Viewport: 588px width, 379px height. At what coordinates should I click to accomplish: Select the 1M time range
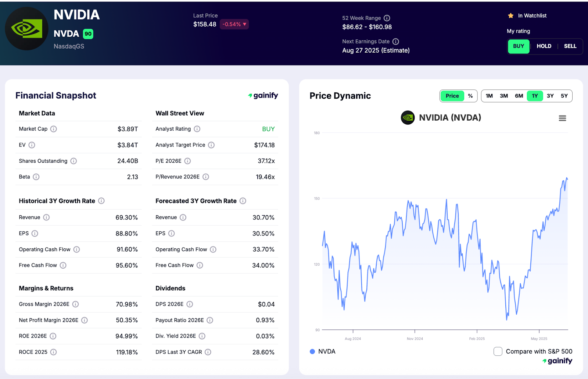[x=489, y=96]
